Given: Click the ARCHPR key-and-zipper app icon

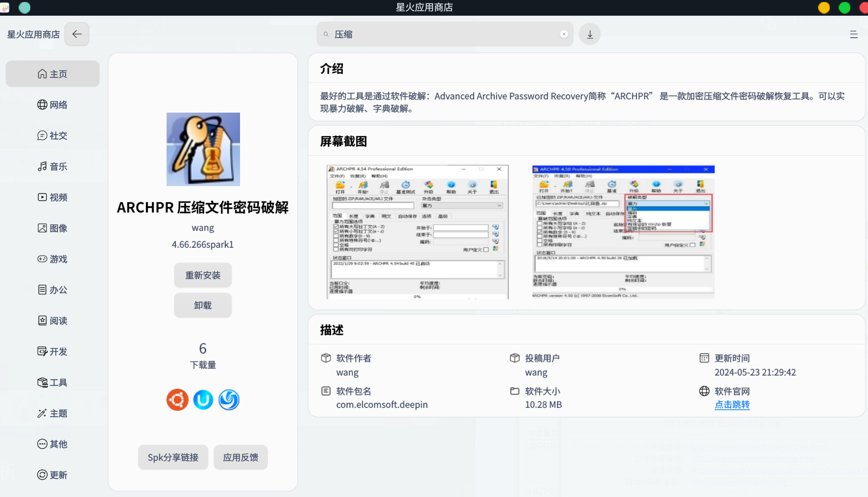Looking at the screenshot, I should [x=203, y=149].
